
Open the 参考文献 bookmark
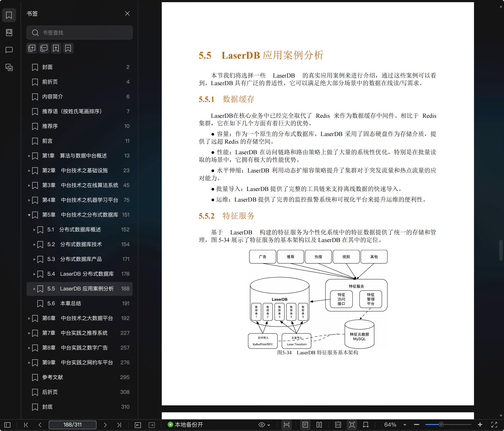[x=80, y=377]
